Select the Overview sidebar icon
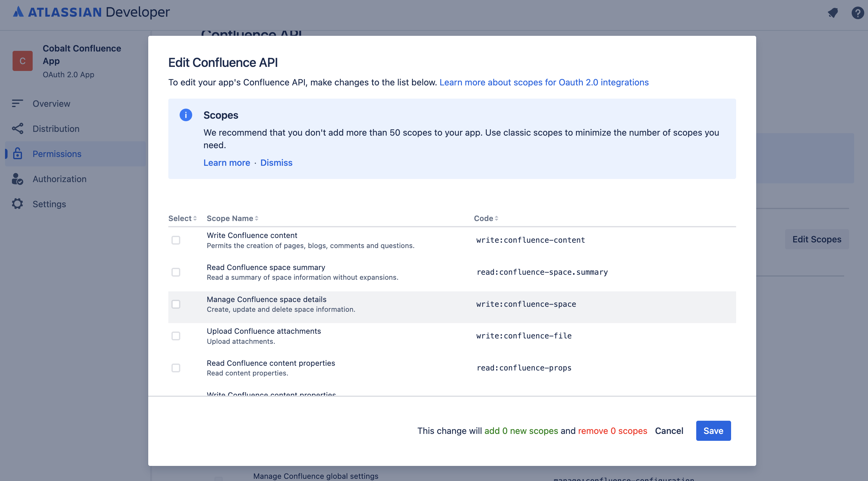Viewport: 868px width, 481px height. click(x=17, y=103)
